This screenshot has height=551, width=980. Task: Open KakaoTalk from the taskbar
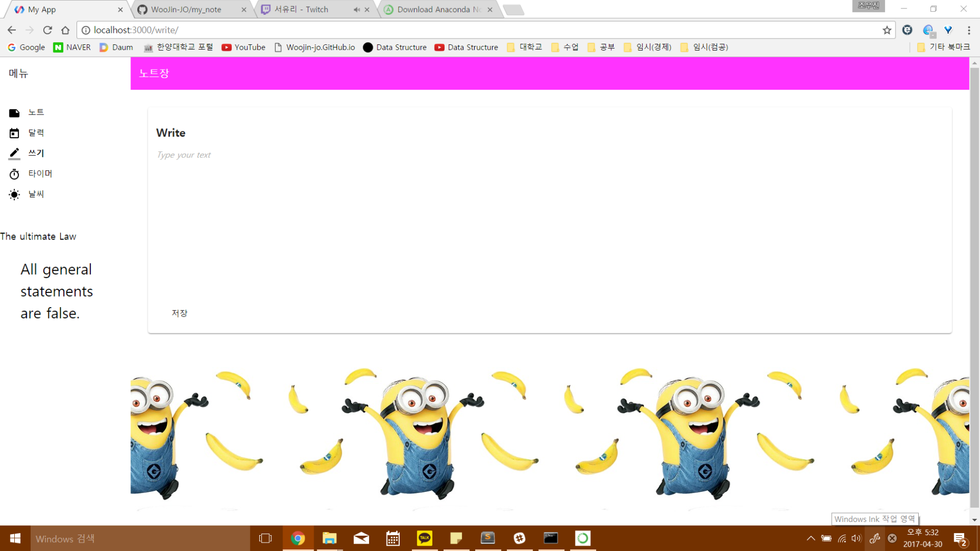click(425, 538)
